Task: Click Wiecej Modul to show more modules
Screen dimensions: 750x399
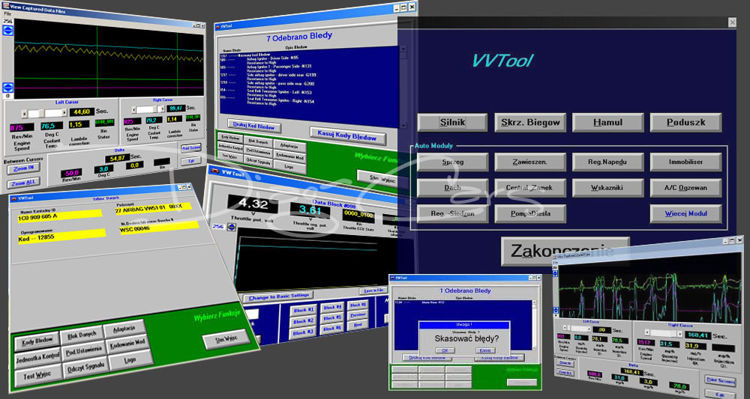Action: [x=685, y=214]
